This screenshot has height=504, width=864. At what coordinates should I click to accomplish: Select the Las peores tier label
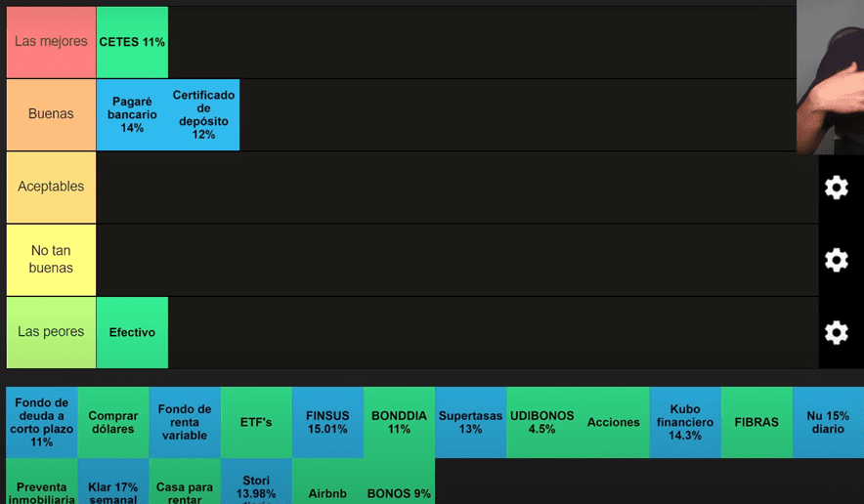pyautogui.click(x=51, y=333)
